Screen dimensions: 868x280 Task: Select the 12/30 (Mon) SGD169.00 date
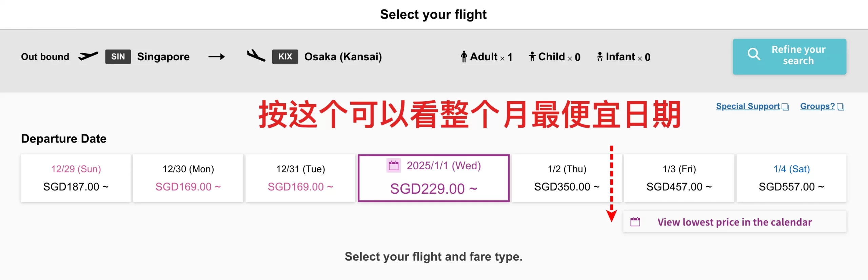[188, 178]
